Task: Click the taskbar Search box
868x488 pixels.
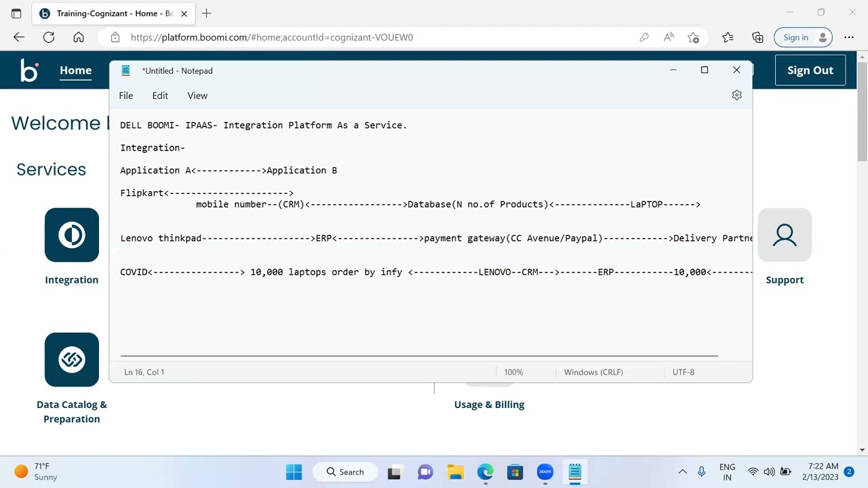Action: pos(344,472)
